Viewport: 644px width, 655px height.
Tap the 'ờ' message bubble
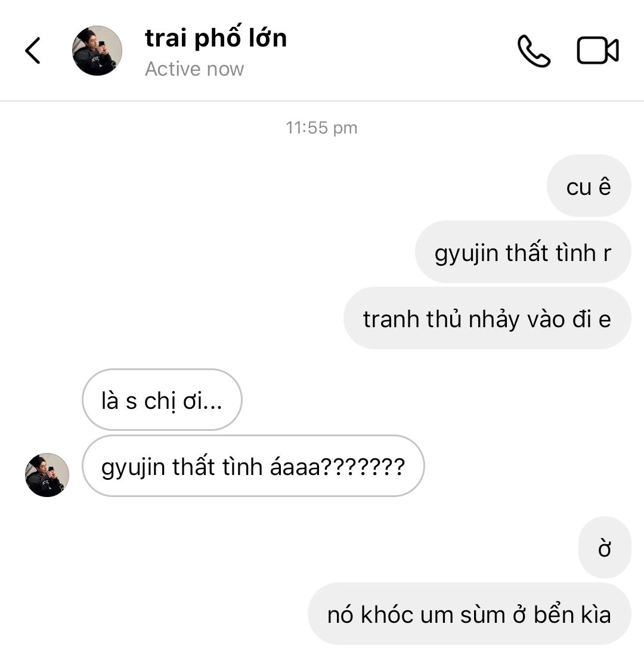tap(604, 548)
